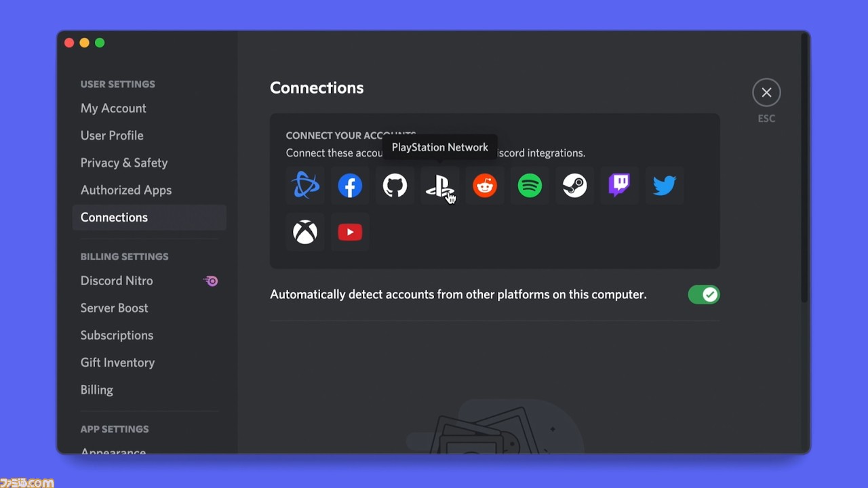Link the Twitch account icon

619,186
